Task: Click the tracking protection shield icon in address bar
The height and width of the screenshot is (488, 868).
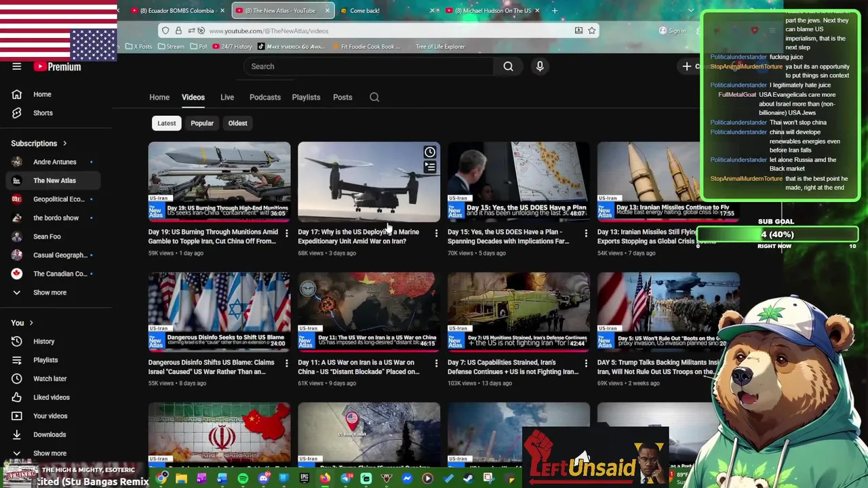Action: tap(165, 30)
